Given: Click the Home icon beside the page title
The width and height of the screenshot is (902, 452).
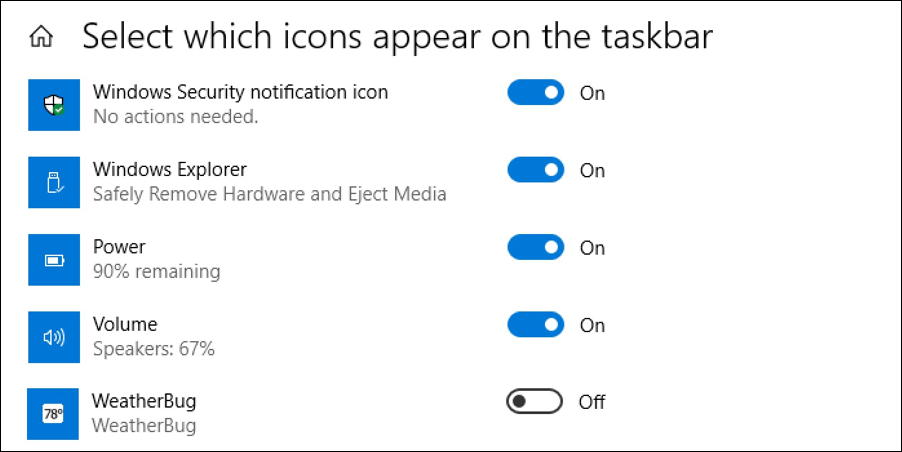Looking at the screenshot, I should tap(41, 38).
